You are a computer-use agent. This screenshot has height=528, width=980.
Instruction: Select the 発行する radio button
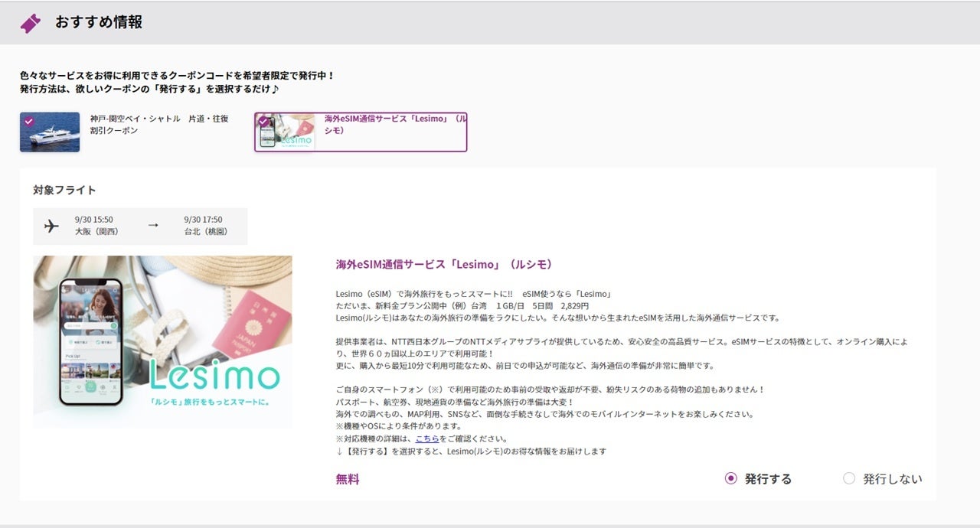point(730,478)
